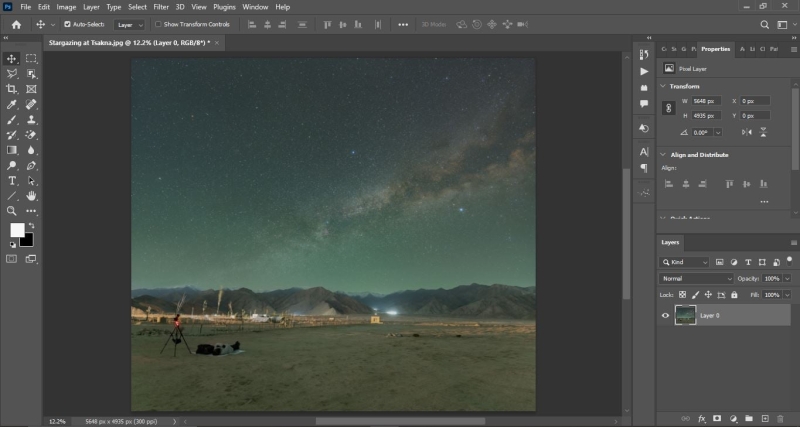Image resolution: width=800 pixels, height=427 pixels.
Task: Open the rotation angle dropdown
Action: (x=718, y=133)
